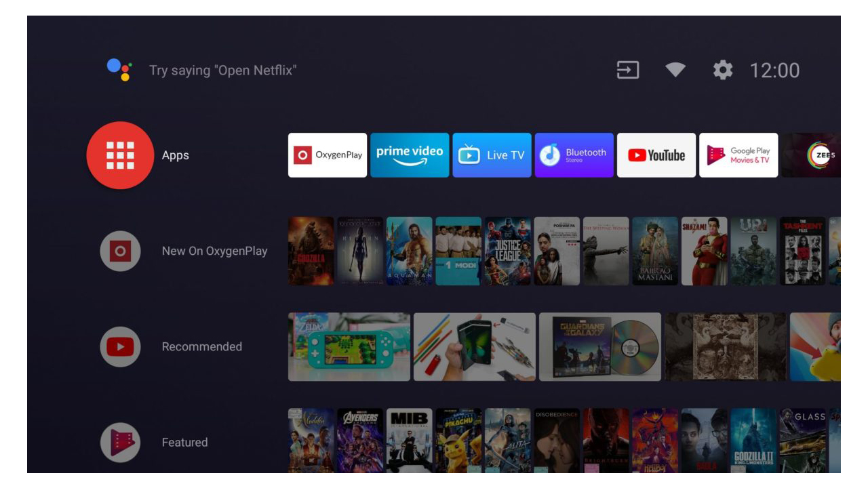Select the YouTube Recommended channel icon
This screenshot has width=868, height=488.
[120, 346]
